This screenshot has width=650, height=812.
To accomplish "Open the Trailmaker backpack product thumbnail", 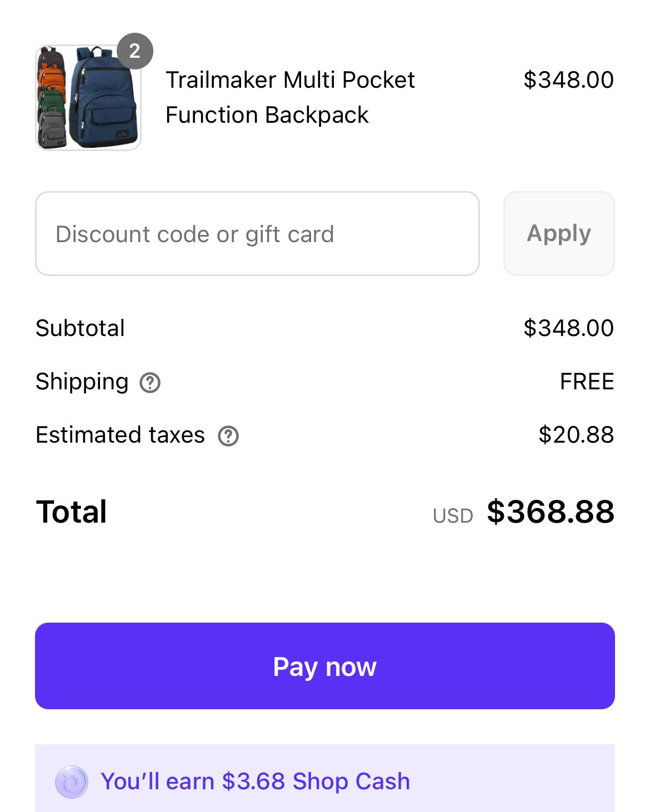I will pos(88,98).
